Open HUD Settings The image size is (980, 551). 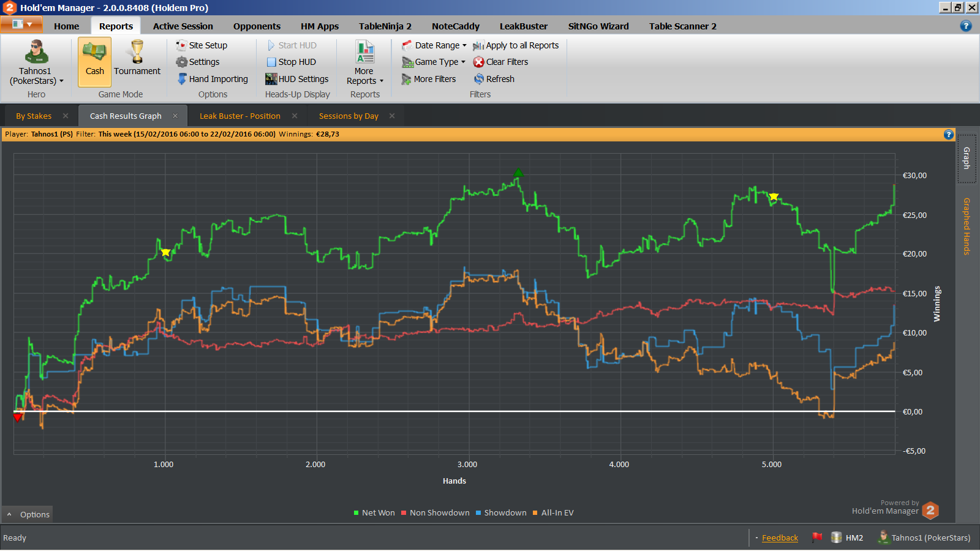click(297, 79)
